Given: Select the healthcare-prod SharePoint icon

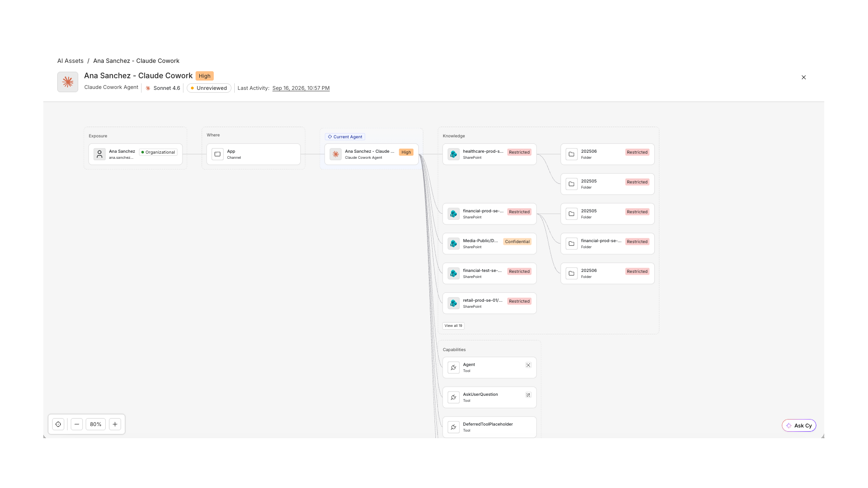Looking at the screenshot, I should point(454,154).
